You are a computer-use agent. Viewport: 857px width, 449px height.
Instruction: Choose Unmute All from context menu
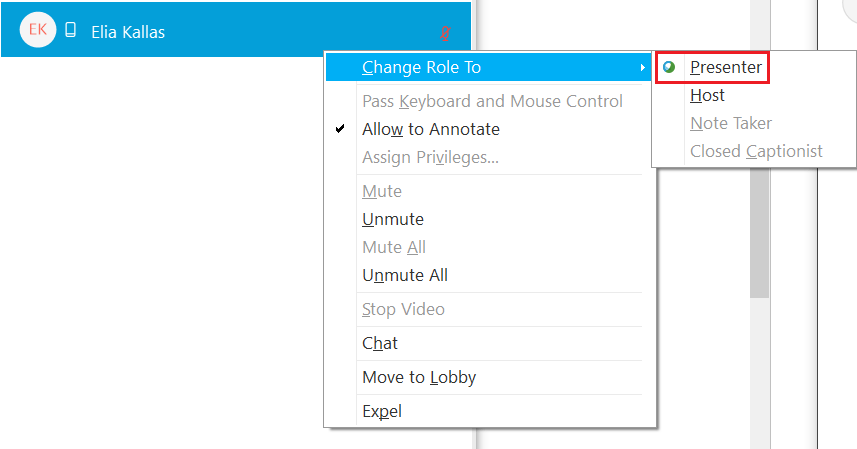[x=404, y=275]
